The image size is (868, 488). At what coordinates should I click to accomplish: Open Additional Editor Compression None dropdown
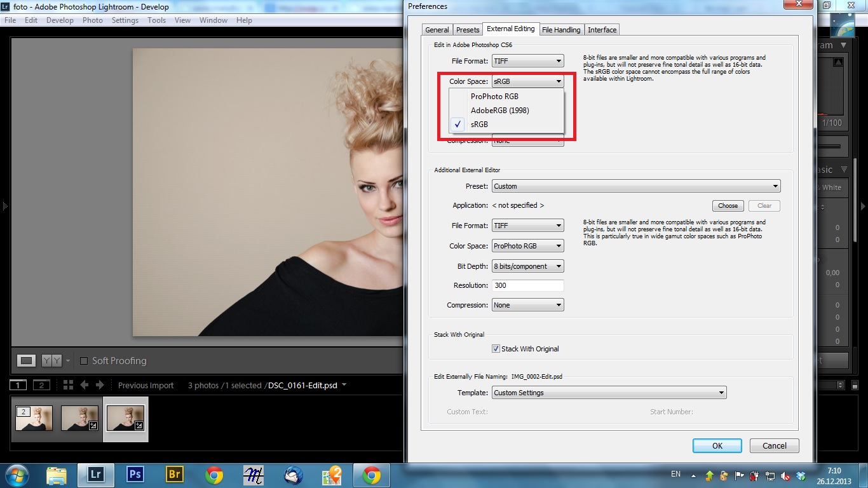point(528,305)
